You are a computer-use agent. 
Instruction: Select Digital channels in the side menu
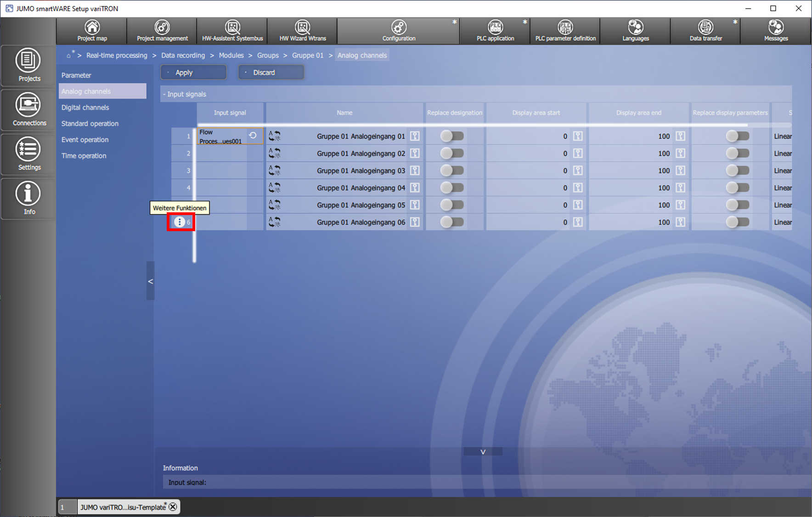[85, 108]
